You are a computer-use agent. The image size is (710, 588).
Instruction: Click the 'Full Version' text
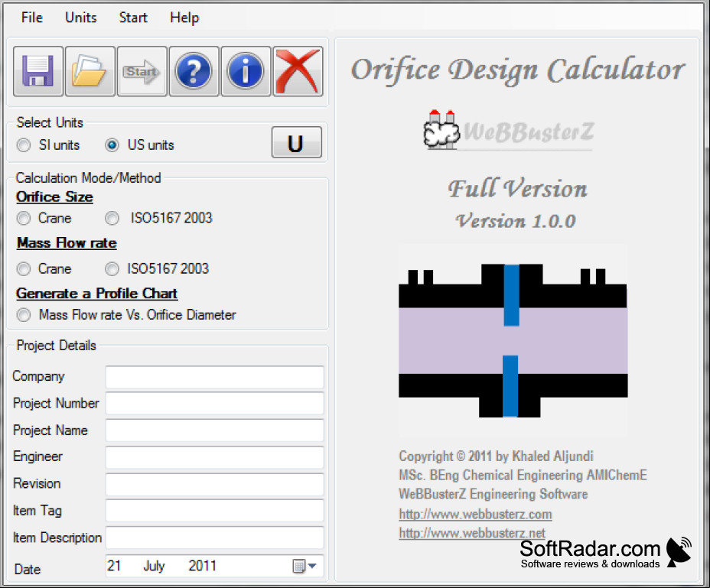517,188
